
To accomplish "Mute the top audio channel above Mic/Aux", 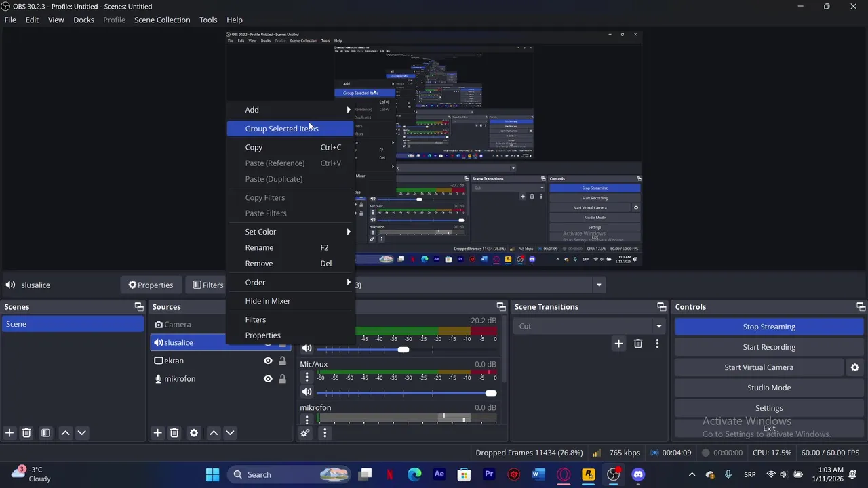I will (x=307, y=348).
